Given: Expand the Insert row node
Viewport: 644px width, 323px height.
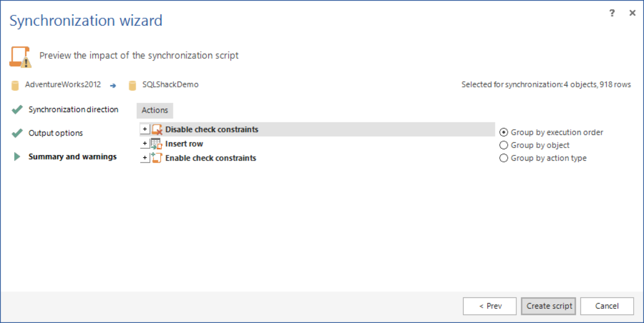Looking at the screenshot, I should (145, 144).
